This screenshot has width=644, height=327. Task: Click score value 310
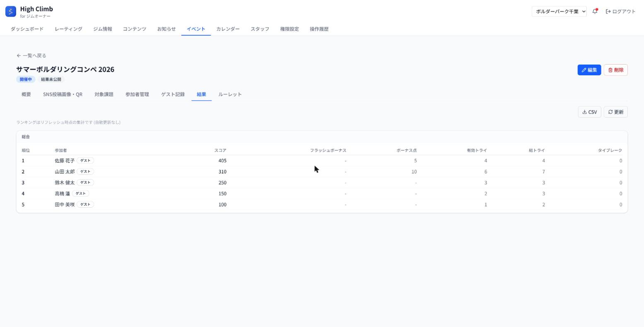coord(222,172)
